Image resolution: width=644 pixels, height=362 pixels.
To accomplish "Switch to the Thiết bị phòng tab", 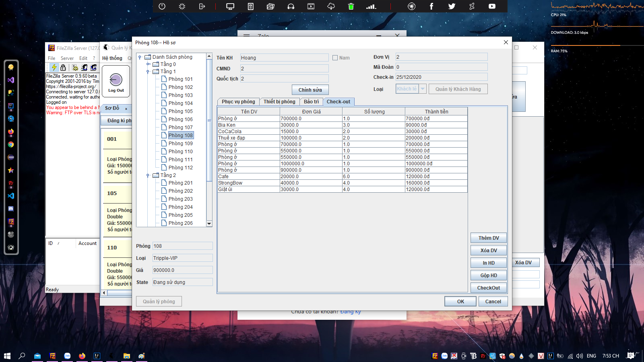I will (x=279, y=102).
